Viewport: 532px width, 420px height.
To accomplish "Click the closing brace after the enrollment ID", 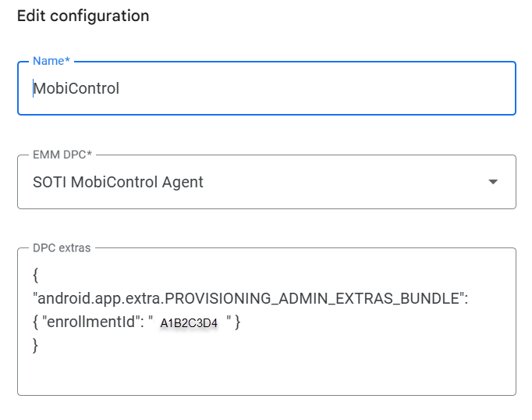I will pos(236,322).
